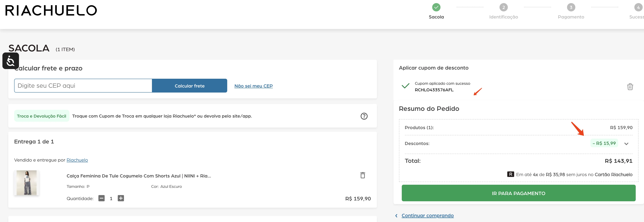Click the Tamanho: P label
644x222 pixels.
coord(78,186)
